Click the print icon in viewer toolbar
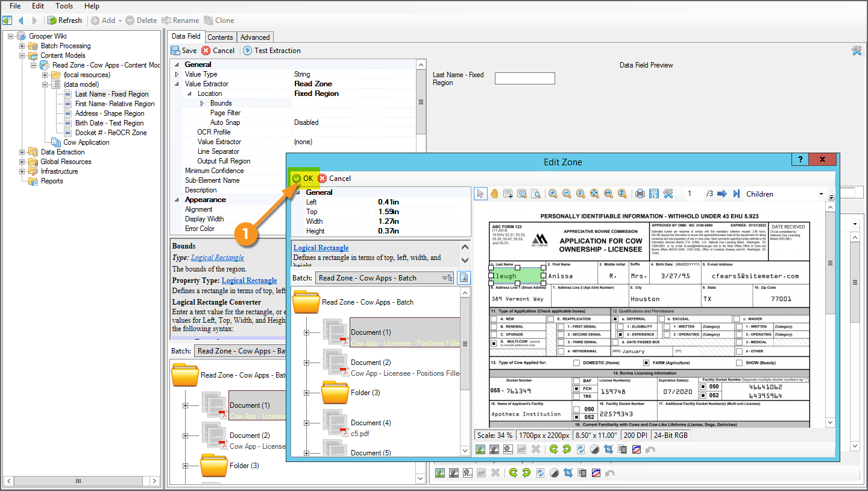 (640, 194)
